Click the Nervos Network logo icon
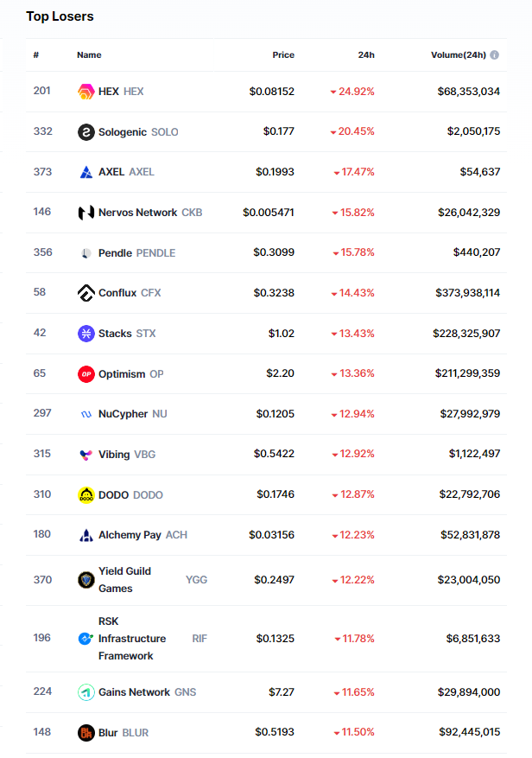 [85, 213]
